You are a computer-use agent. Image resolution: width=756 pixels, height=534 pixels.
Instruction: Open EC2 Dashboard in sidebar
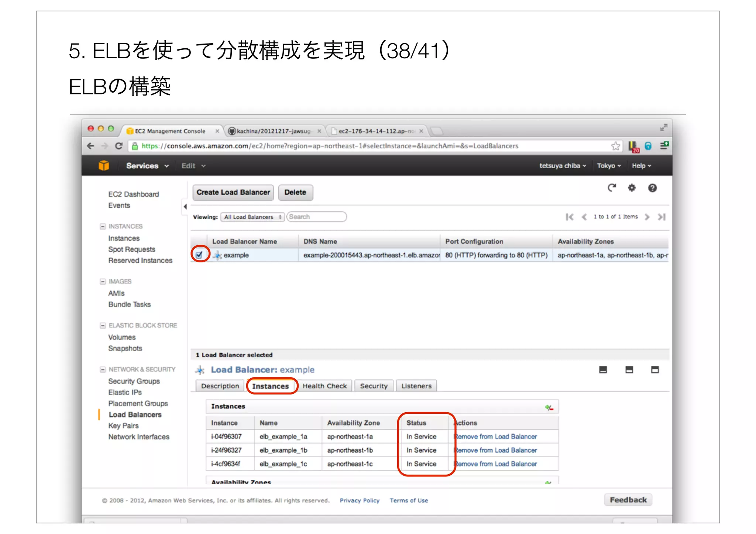tap(134, 194)
